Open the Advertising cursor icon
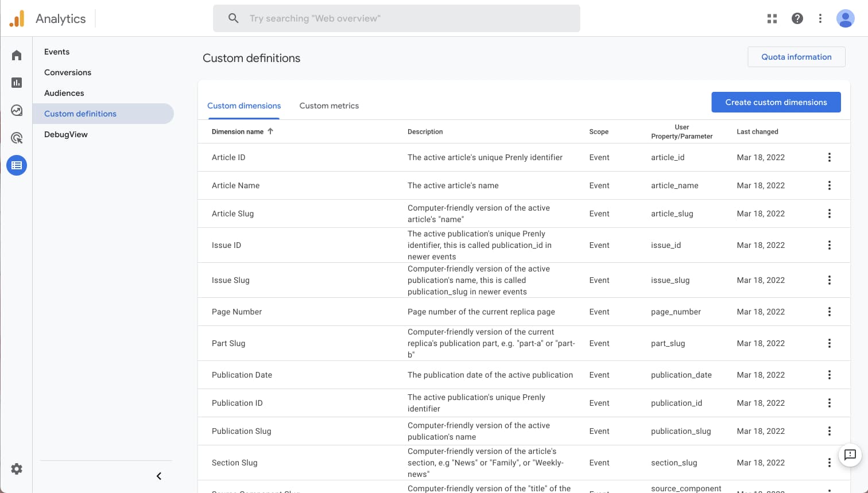This screenshot has height=493, width=868. coord(17,138)
